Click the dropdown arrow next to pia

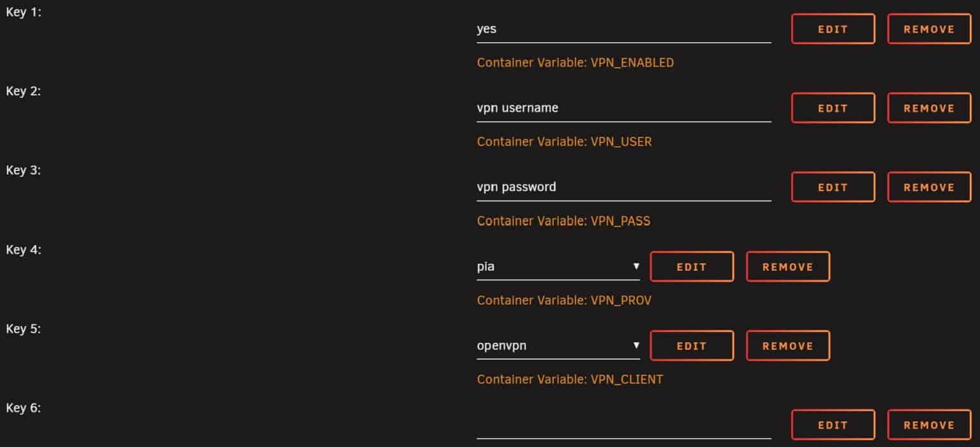click(x=636, y=266)
